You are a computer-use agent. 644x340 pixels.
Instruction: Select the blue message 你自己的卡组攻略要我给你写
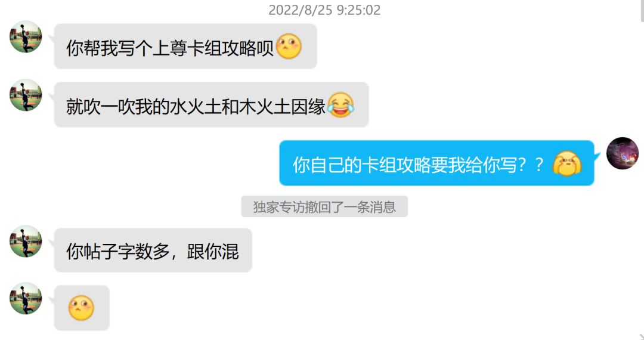436,163
